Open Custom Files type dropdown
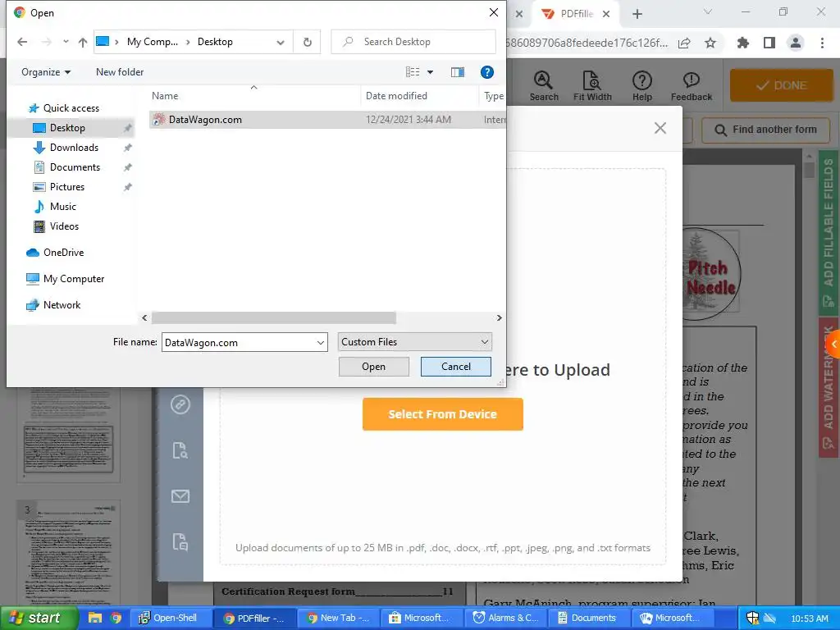Image resolution: width=840 pixels, height=630 pixels. pyautogui.click(x=414, y=342)
